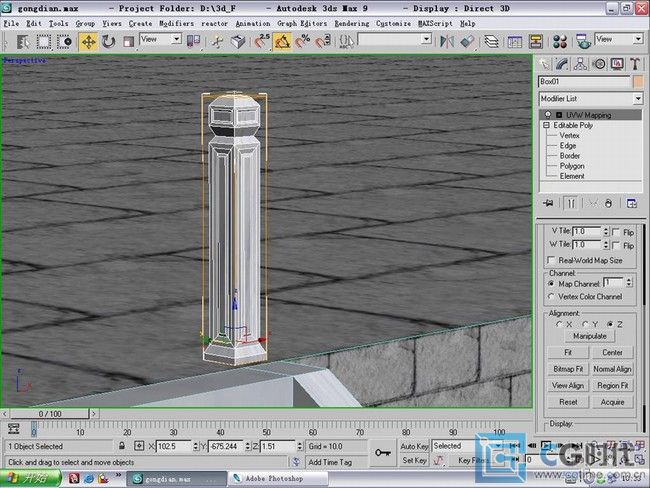Enable V Tile Flip checkbox
The width and height of the screenshot is (650, 488).
coord(616,232)
